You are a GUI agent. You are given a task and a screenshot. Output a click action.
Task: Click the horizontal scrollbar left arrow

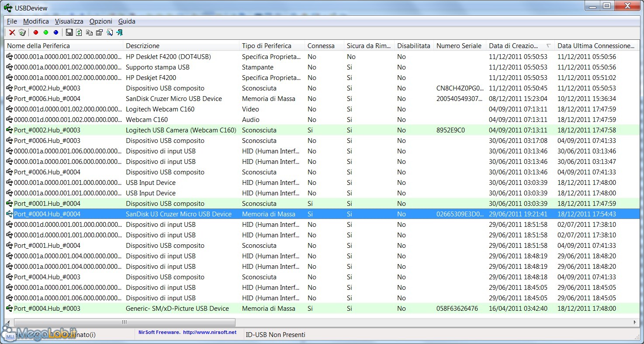[x=9, y=322]
